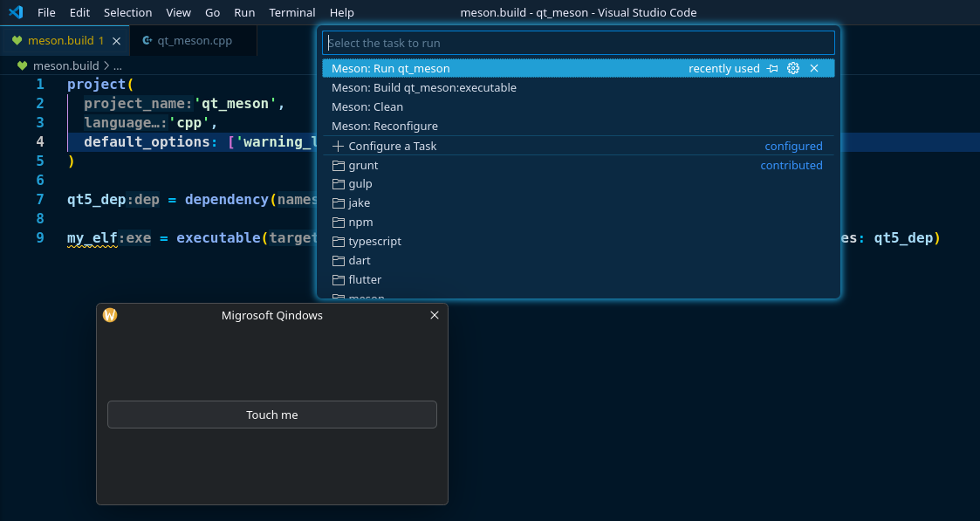980x521 pixels.
Task: Click 'qt_meson' string on line 2
Action: click(235, 104)
